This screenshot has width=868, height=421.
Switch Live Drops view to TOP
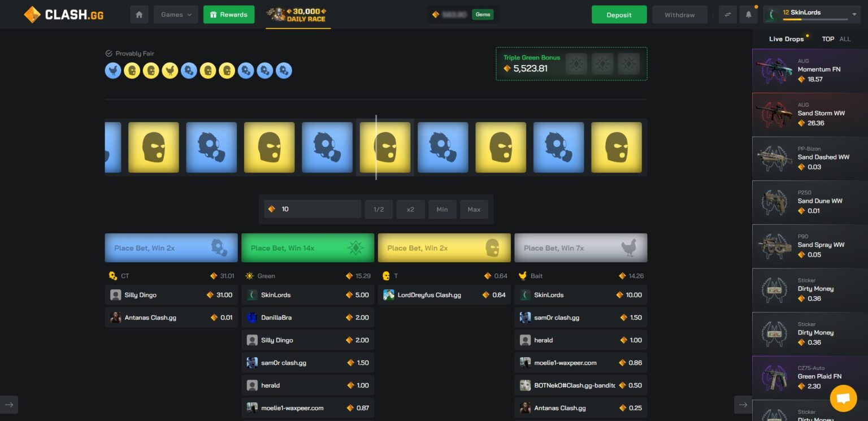828,38
